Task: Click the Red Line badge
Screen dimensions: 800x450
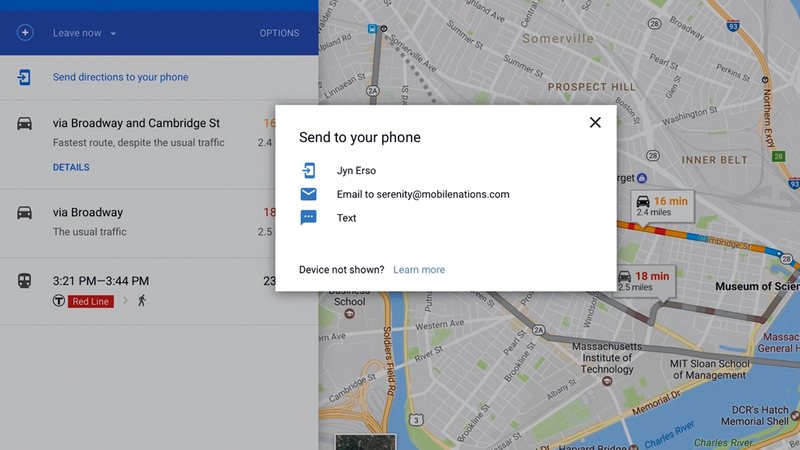Action: (x=90, y=301)
